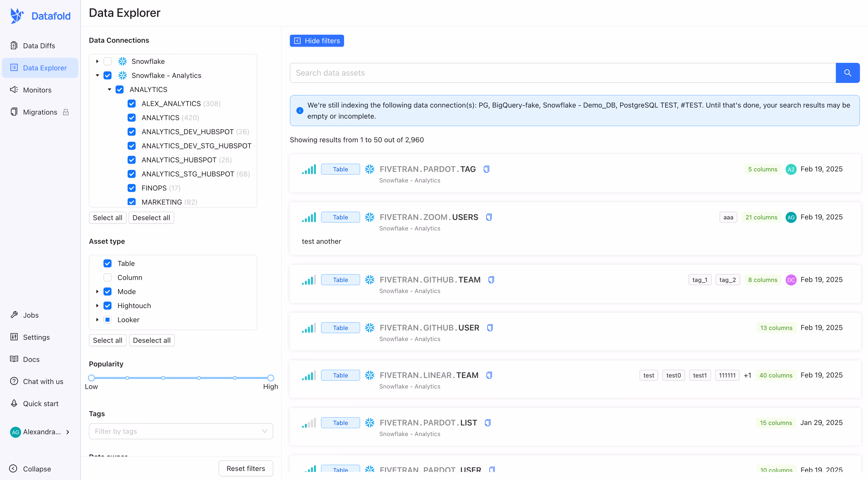Click Snowflake icon beside FIVETRAN.GITHUB.USER
Image resolution: width=868 pixels, height=480 pixels.
click(x=370, y=328)
